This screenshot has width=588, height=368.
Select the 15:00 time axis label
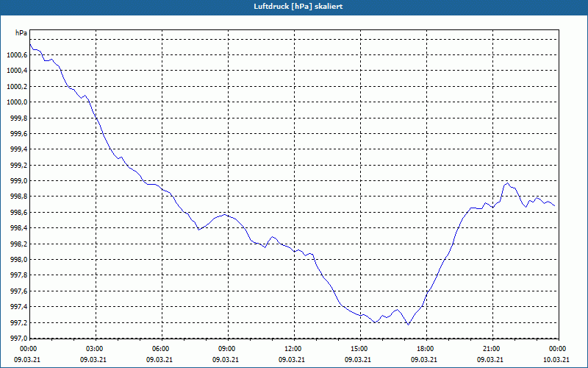[360, 349]
